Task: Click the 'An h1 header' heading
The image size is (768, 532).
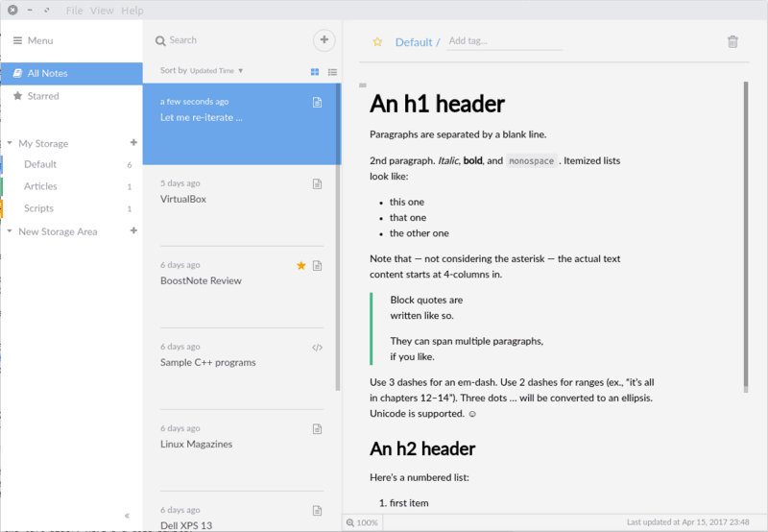Action: pyautogui.click(x=437, y=105)
